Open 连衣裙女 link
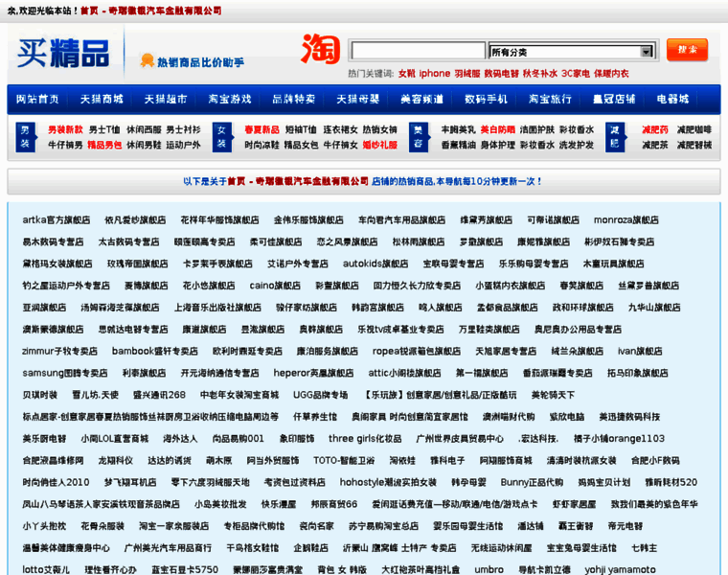The image size is (728, 575). [x=341, y=129]
